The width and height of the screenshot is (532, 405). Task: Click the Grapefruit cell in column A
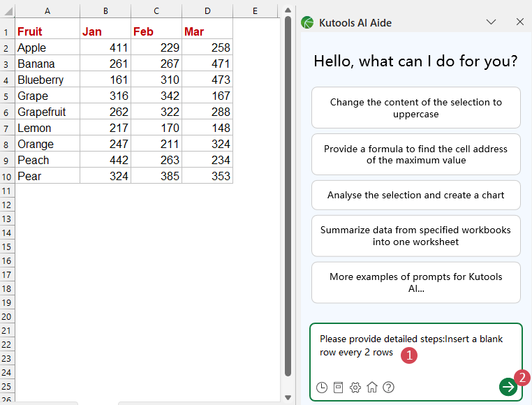coord(46,112)
